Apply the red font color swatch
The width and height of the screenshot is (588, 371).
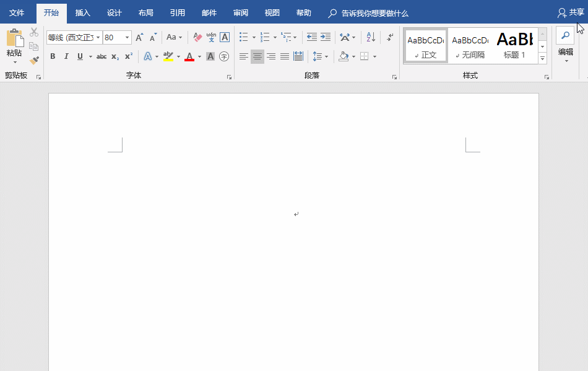click(x=189, y=56)
